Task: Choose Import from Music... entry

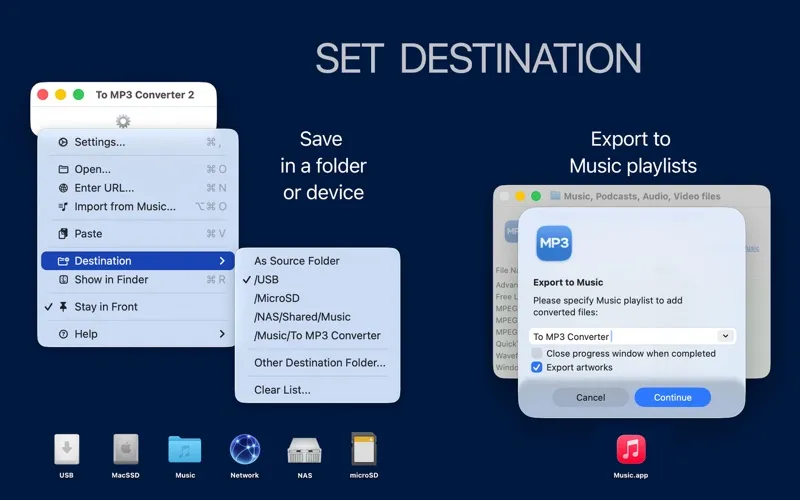Action: (138, 207)
